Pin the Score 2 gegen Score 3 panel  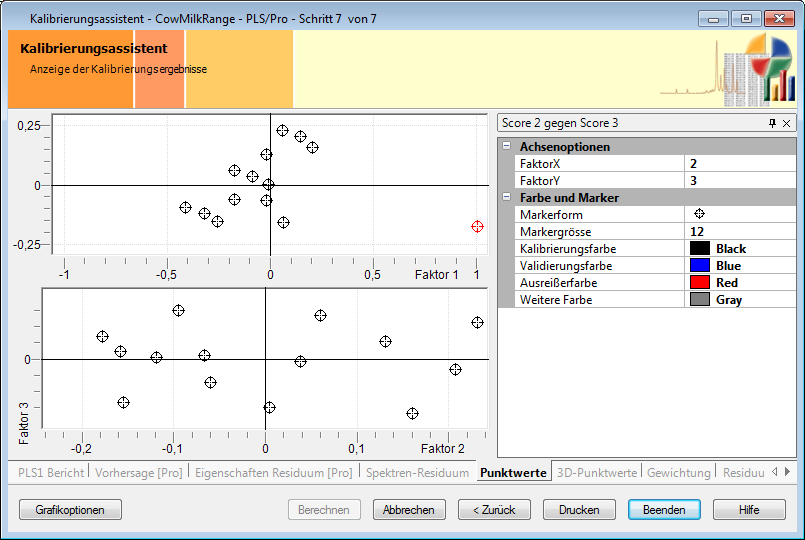coord(771,123)
